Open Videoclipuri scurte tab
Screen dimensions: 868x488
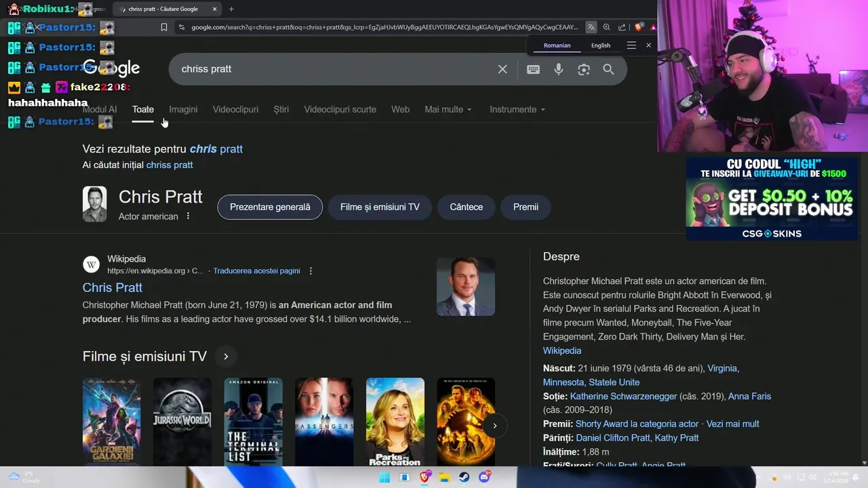pos(340,109)
